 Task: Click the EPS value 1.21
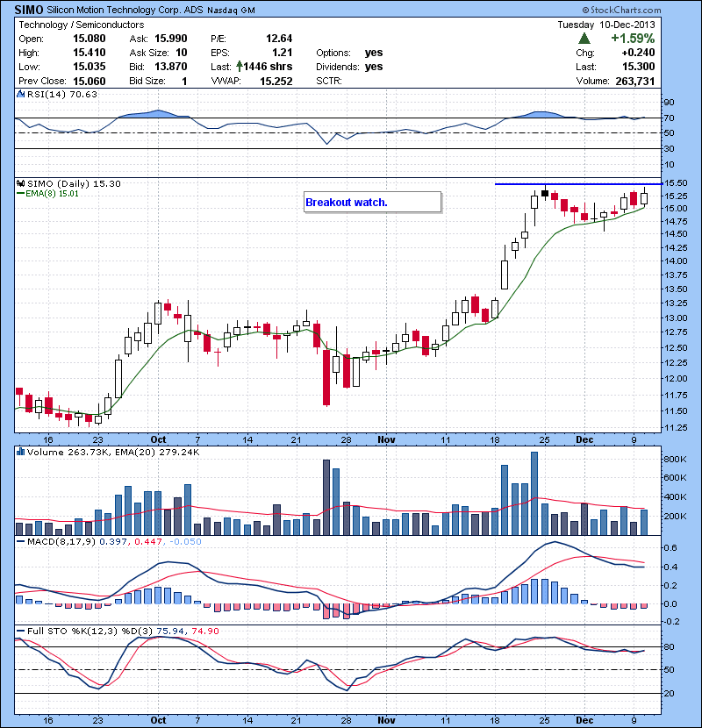282,53
